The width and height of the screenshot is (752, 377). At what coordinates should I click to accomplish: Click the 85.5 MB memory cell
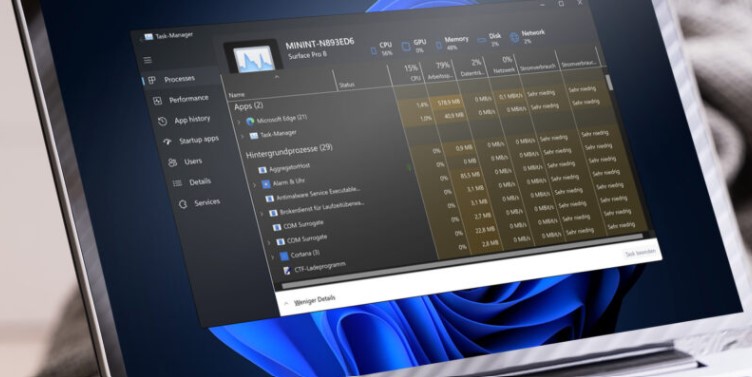pos(470,176)
